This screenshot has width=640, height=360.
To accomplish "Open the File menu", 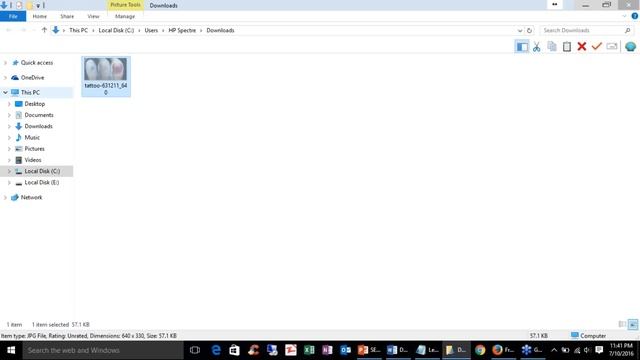I will tap(13, 16).
